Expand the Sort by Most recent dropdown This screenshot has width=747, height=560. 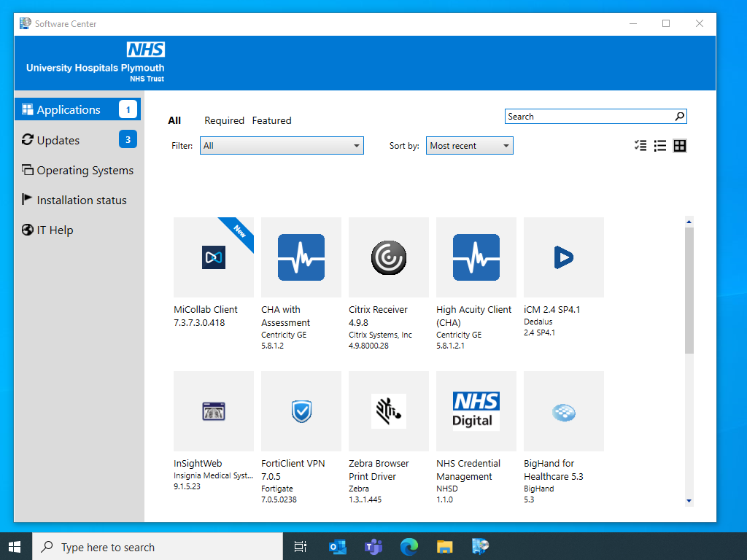click(469, 146)
